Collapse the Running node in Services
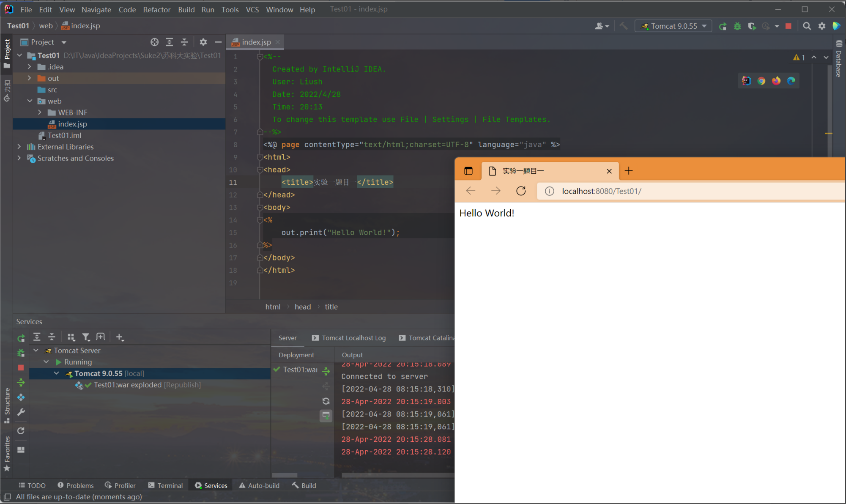Image resolution: width=846 pixels, height=504 pixels. (47, 362)
